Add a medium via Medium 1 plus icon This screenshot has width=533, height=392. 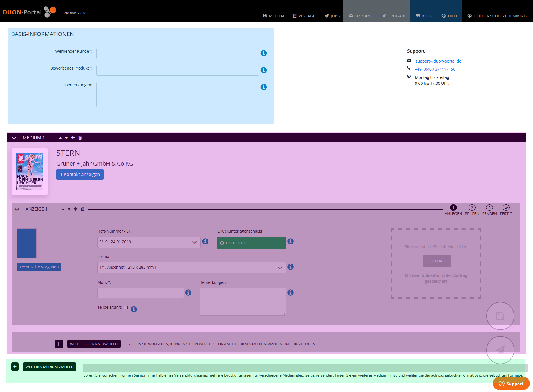tap(73, 138)
